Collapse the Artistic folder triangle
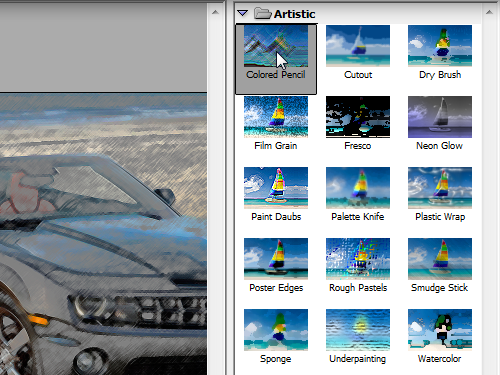 click(x=243, y=13)
